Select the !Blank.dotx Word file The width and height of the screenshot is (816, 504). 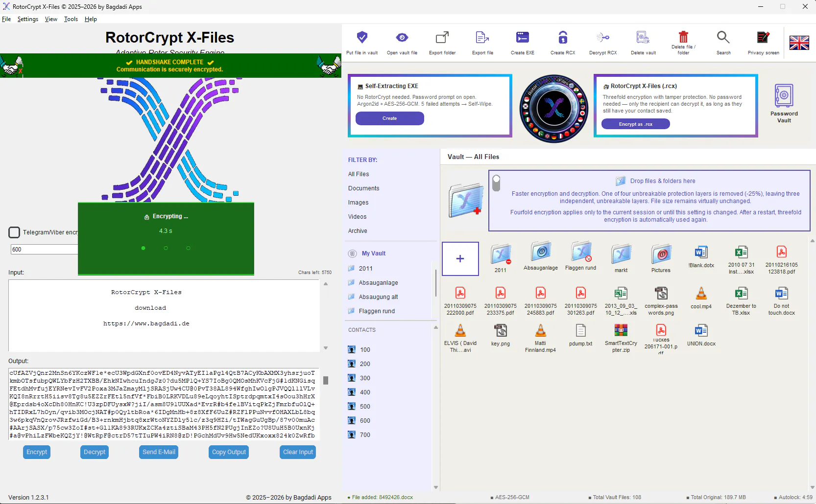tap(701, 252)
